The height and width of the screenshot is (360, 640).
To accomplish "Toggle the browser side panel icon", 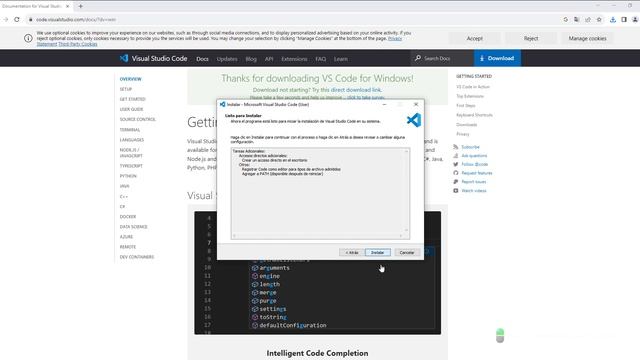I will click(x=624, y=19).
